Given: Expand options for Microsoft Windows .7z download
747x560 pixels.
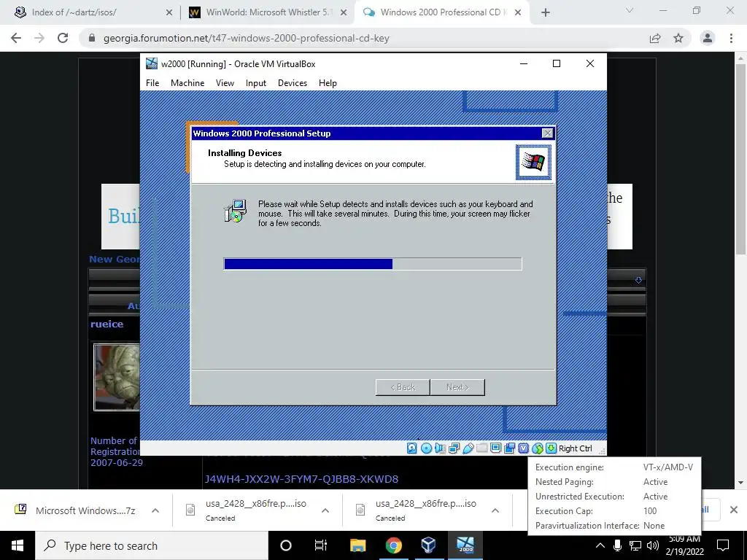Looking at the screenshot, I should tap(155, 510).
